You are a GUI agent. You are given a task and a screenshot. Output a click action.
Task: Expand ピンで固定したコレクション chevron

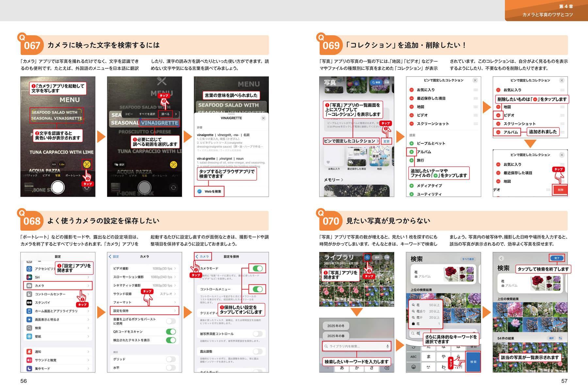point(378,141)
